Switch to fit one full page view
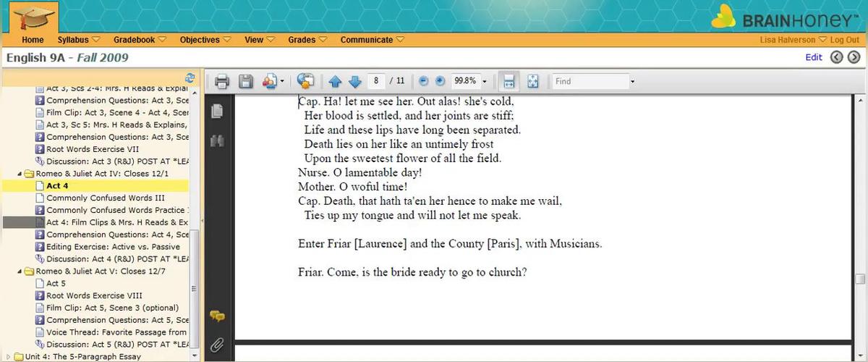868x362 pixels. [532, 81]
